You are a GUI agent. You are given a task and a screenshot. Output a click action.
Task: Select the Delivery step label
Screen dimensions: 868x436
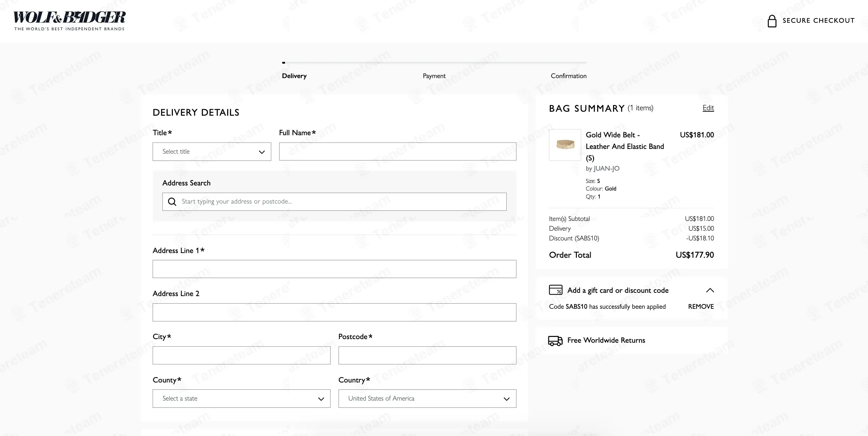[x=294, y=76]
